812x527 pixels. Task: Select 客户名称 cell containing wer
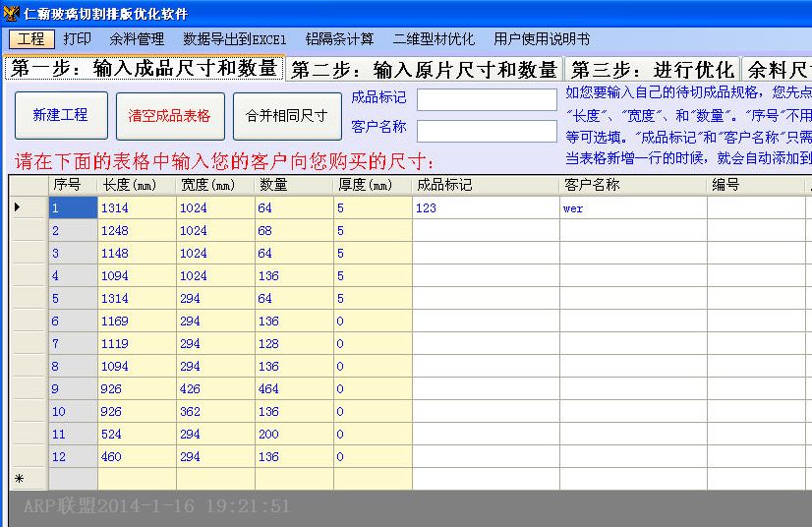point(633,207)
